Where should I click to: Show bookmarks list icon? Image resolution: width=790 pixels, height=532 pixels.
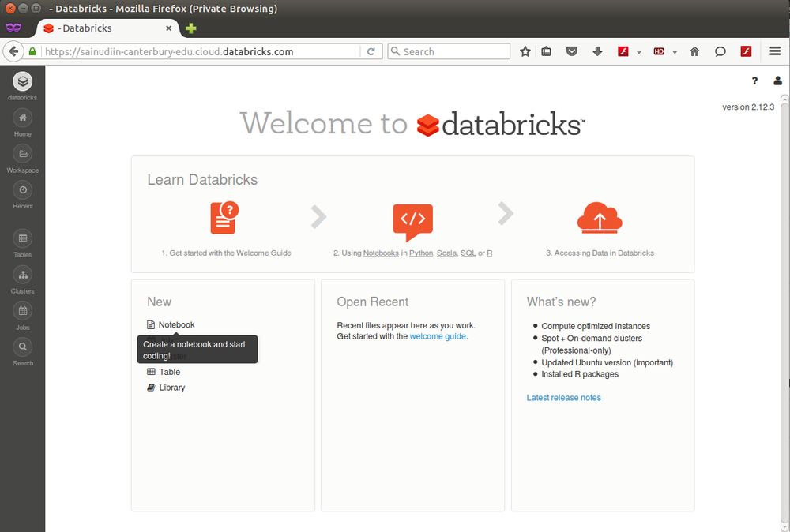pyautogui.click(x=547, y=51)
